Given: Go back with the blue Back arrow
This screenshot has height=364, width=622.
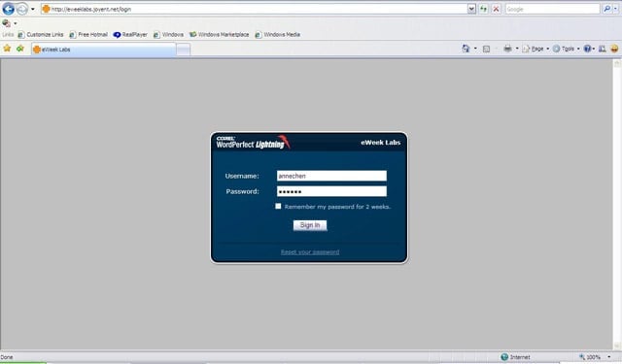Looking at the screenshot, I should [x=9, y=9].
